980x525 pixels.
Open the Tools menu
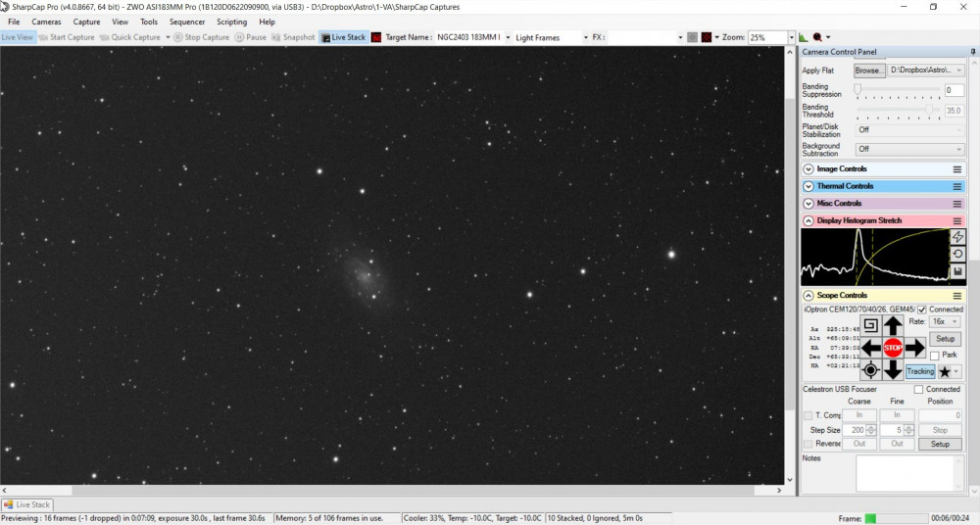click(x=149, y=22)
